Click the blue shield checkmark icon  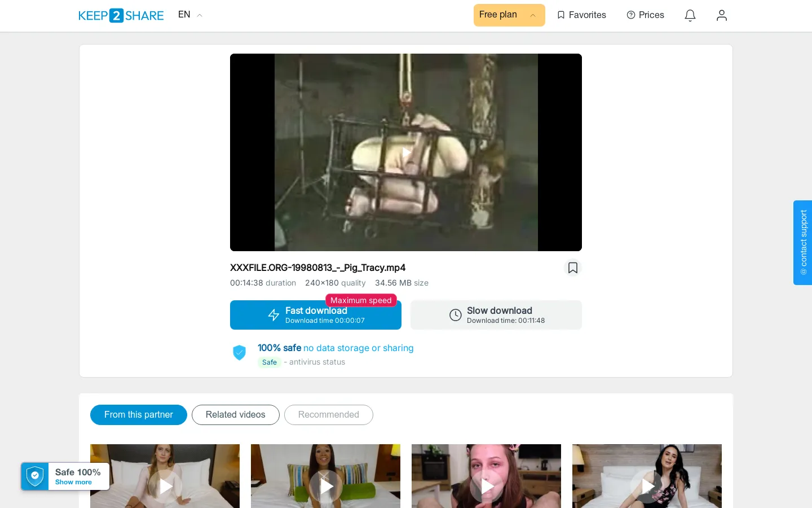coord(240,353)
